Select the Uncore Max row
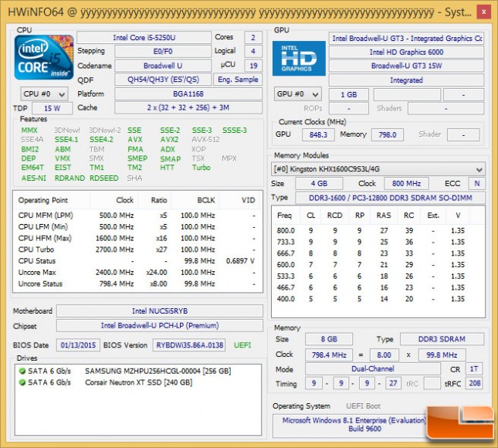Screen dimensions: 498x448 pos(137,273)
